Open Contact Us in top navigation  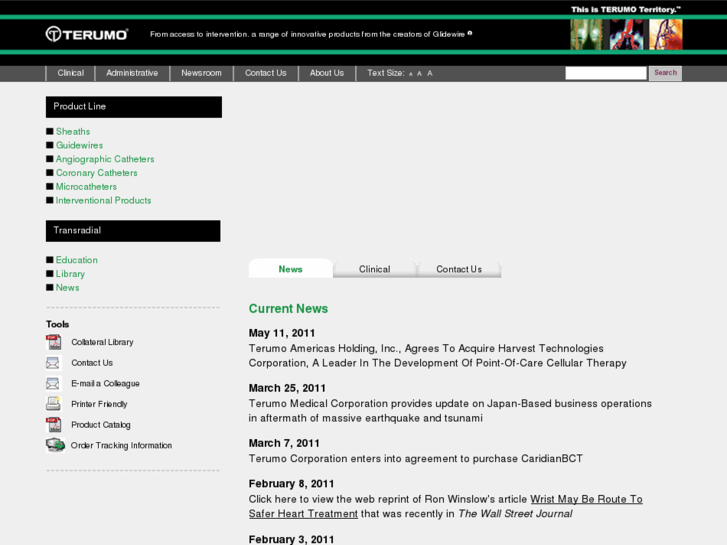266,73
